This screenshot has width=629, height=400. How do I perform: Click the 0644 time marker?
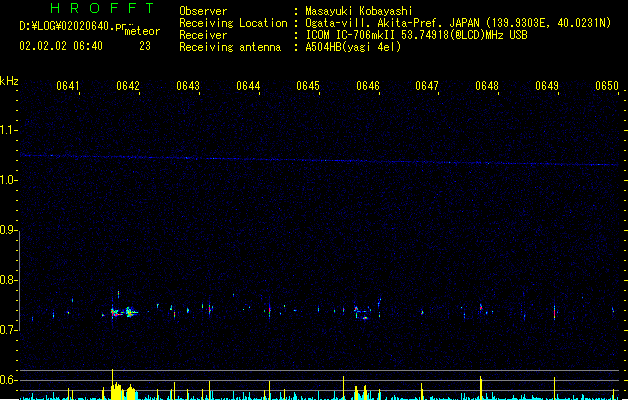point(248,86)
